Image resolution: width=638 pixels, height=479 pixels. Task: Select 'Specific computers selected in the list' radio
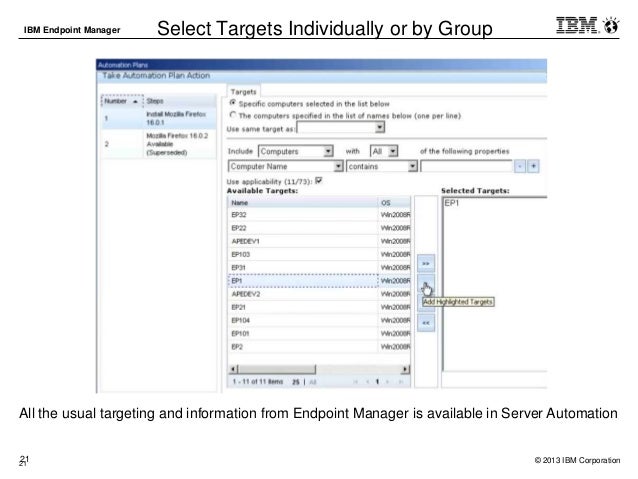233,103
